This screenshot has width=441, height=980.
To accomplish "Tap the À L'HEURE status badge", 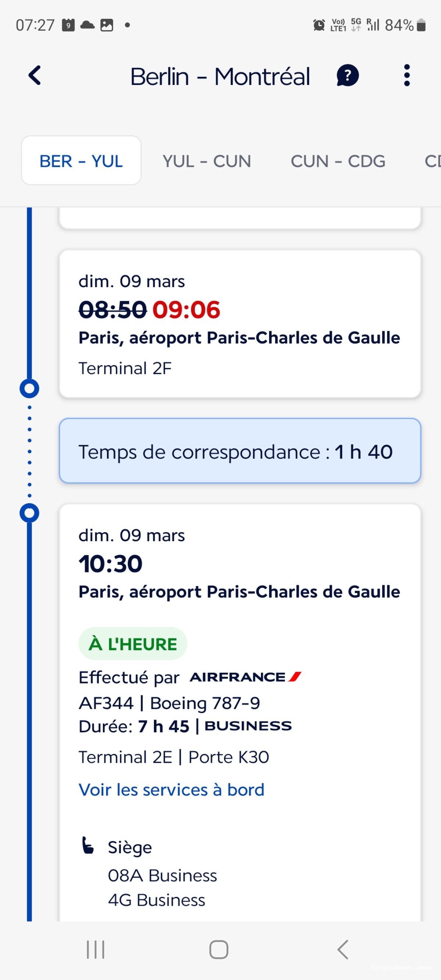I will pyautogui.click(x=133, y=644).
